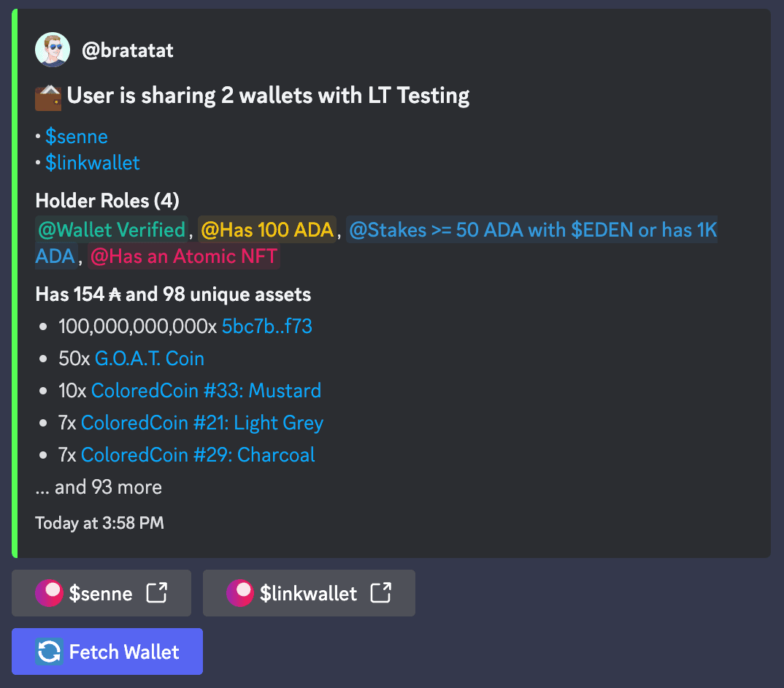
Task: Open the 5bc7b..f73 asset link
Action: tap(267, 326)
